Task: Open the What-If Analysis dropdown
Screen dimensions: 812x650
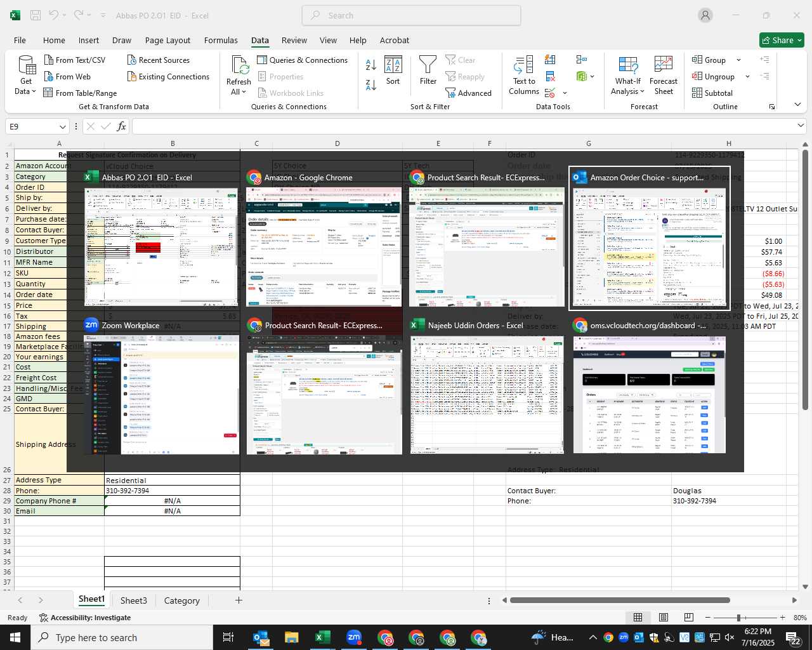Action: [627, 76]
